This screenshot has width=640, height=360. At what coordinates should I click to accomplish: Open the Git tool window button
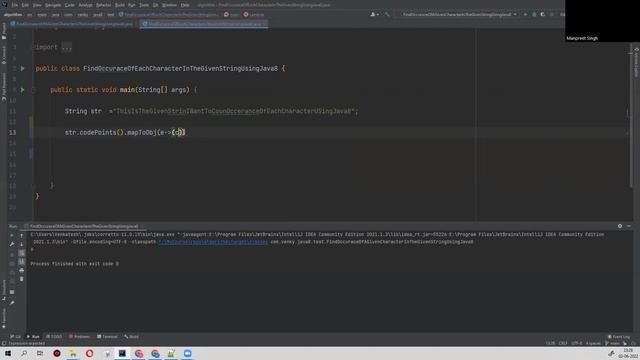pos(16,337)
